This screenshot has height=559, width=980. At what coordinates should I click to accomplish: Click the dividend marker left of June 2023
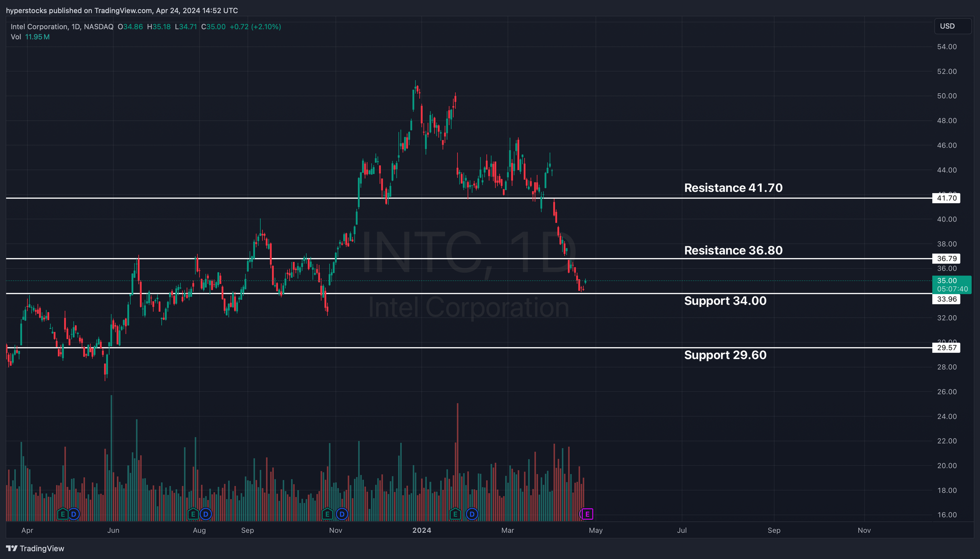[74, 515]
